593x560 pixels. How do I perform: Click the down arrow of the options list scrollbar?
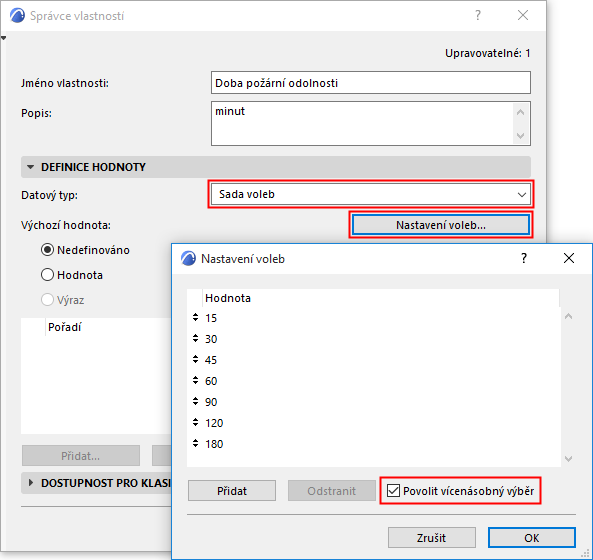point(568,459)
